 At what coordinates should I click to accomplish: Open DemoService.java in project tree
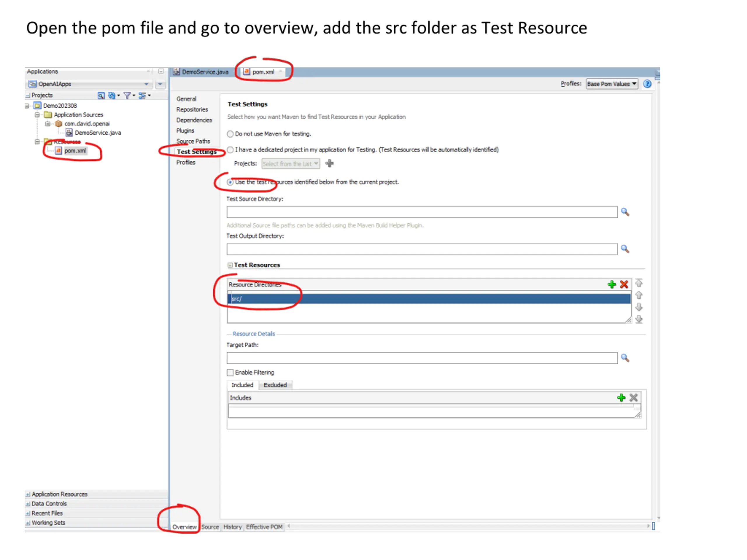pyautogui.click(x=97, y=133)
